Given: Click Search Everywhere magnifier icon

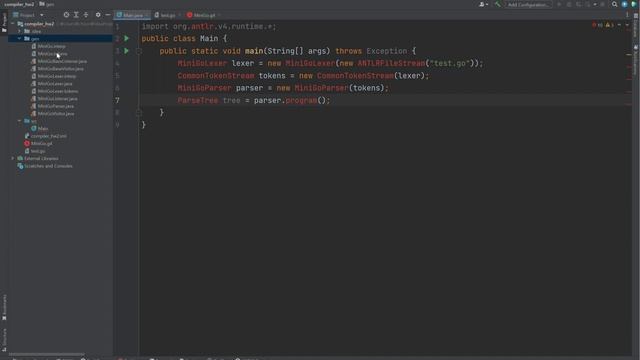Looking at the screenshot, I should click(x=614, y=4).
